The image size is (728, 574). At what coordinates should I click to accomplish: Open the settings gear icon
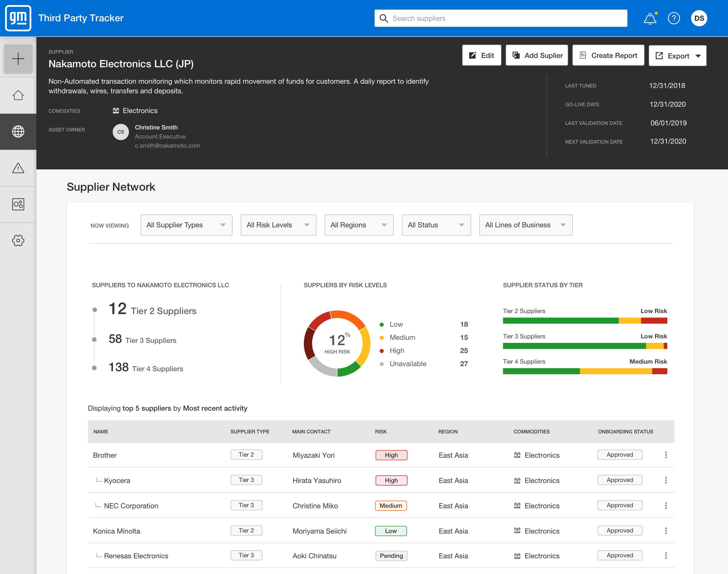point(18,240)
